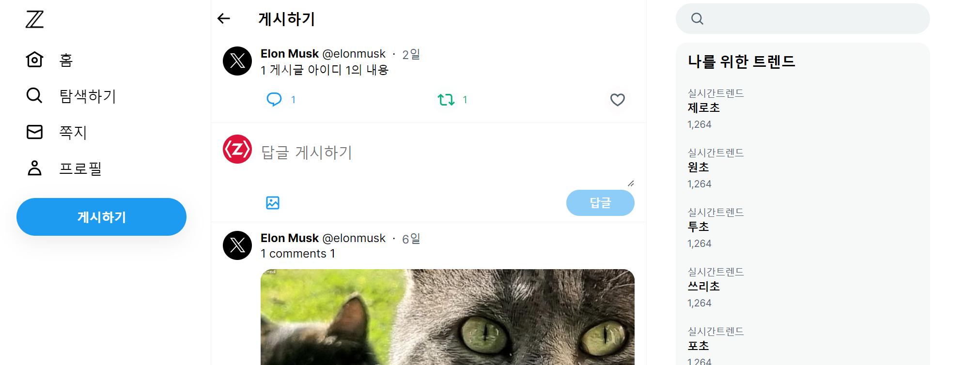Open the cat photo in post
Viewport: 980px width, 365px height.
(x=448, y=317)
